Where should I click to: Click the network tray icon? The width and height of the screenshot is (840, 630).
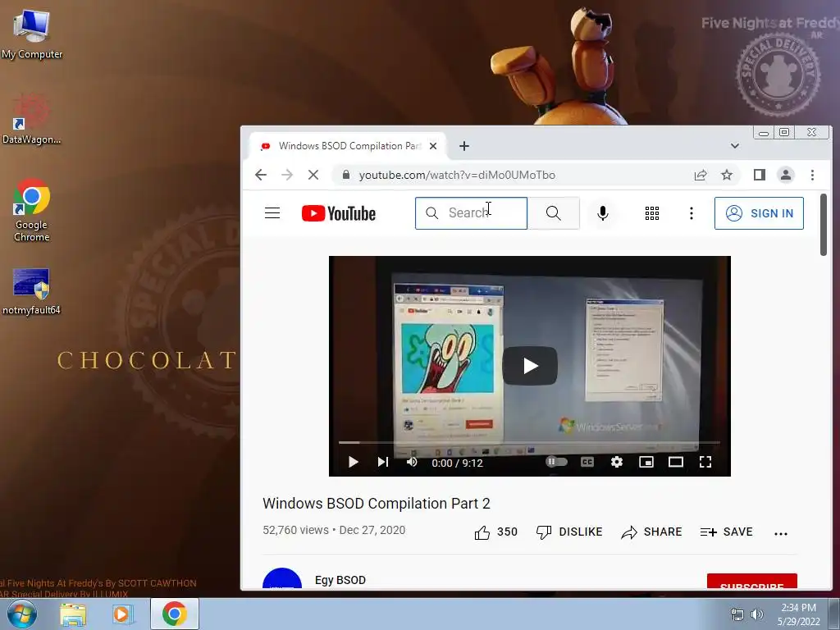(x=737, y=614)
